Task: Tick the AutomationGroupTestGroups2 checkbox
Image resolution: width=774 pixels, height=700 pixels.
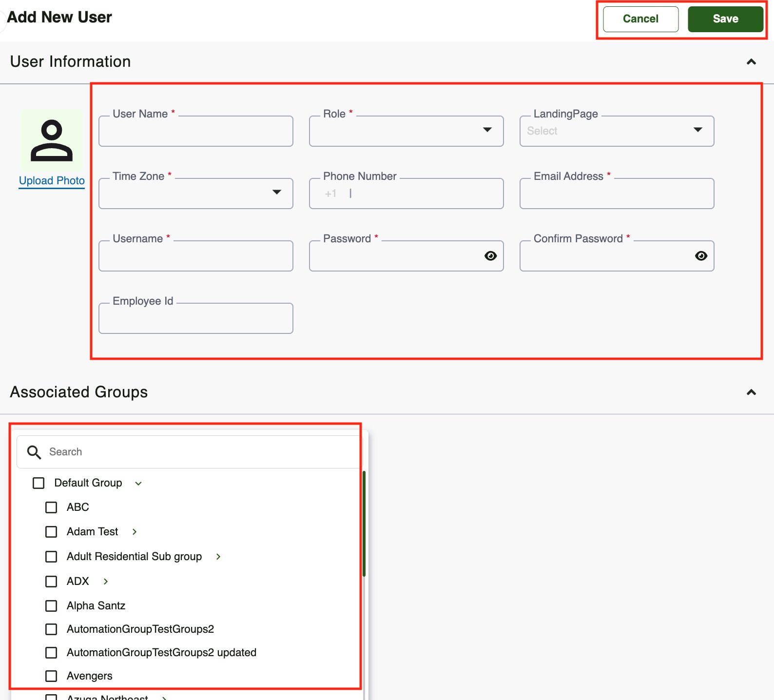Action: 51,629
